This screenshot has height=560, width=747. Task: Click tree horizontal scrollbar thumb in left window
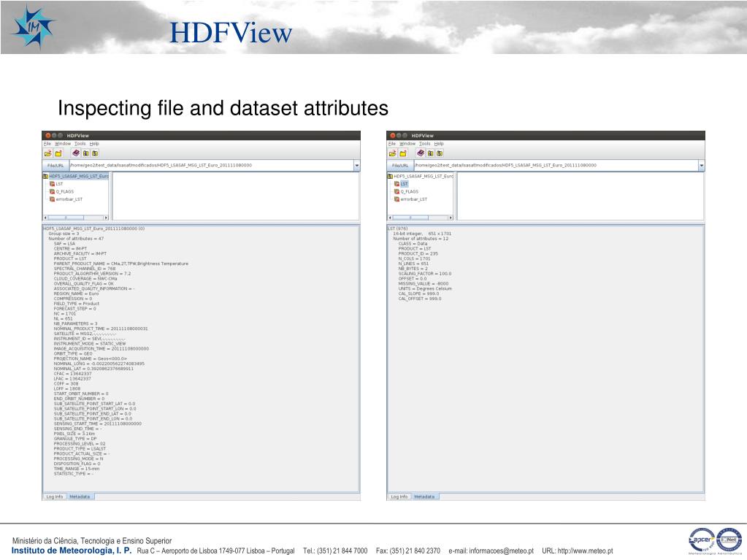tap(66, 218)
